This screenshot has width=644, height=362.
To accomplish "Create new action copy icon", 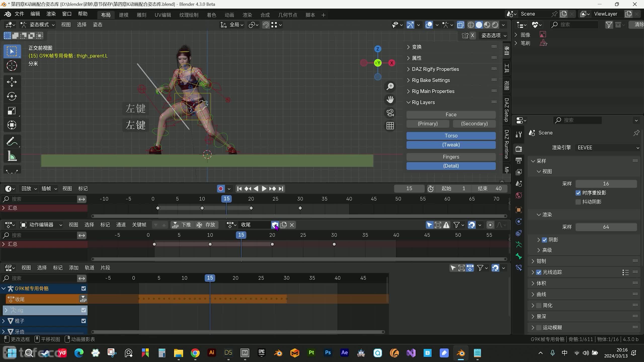I will [x=284, y=225].
